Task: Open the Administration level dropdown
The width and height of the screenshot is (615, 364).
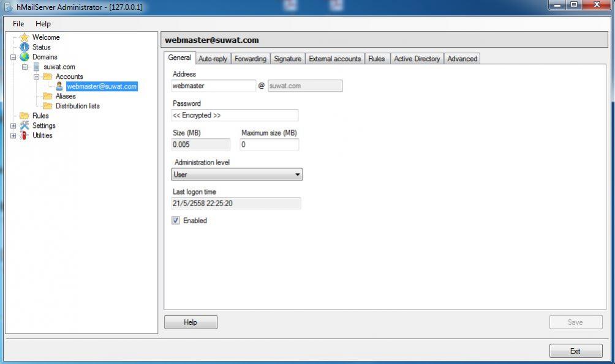Action: (x=237, y=174)
